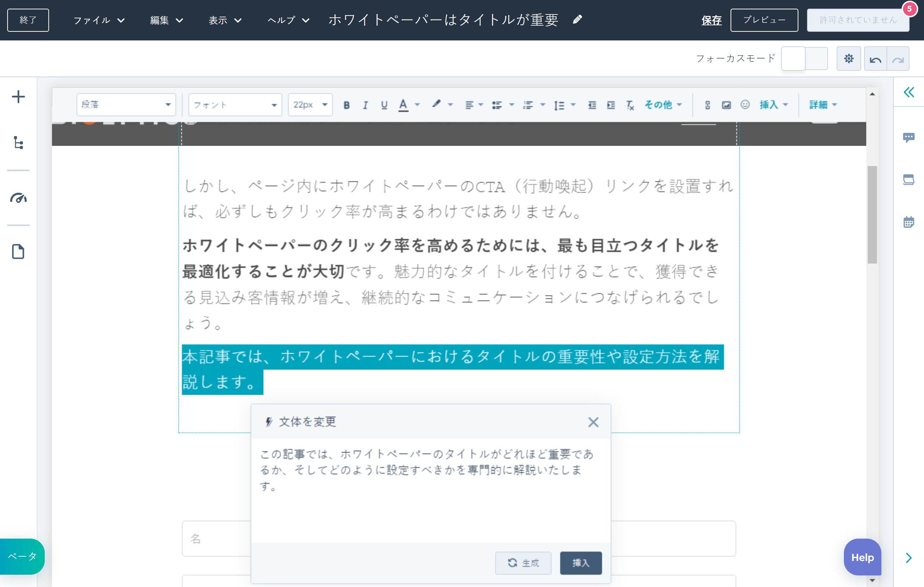Open the highlight color dropdown arrow

(x=450, y=104)
